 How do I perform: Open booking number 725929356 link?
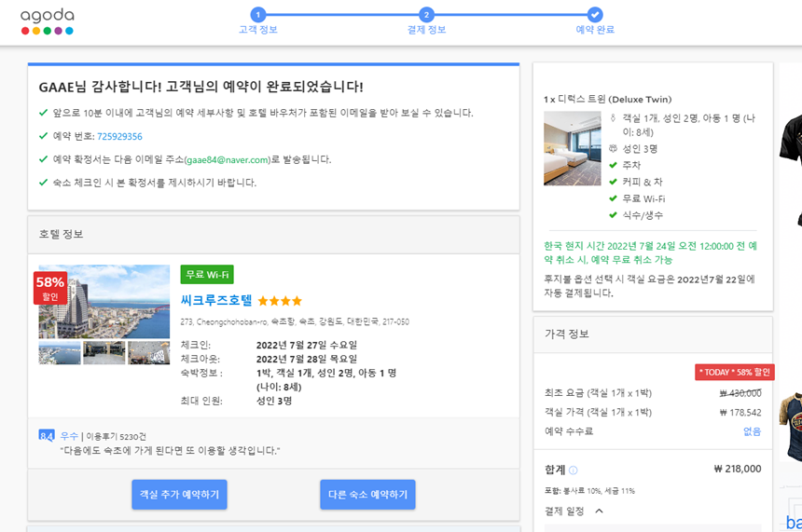pyautogui.click(x=119, y=136)
